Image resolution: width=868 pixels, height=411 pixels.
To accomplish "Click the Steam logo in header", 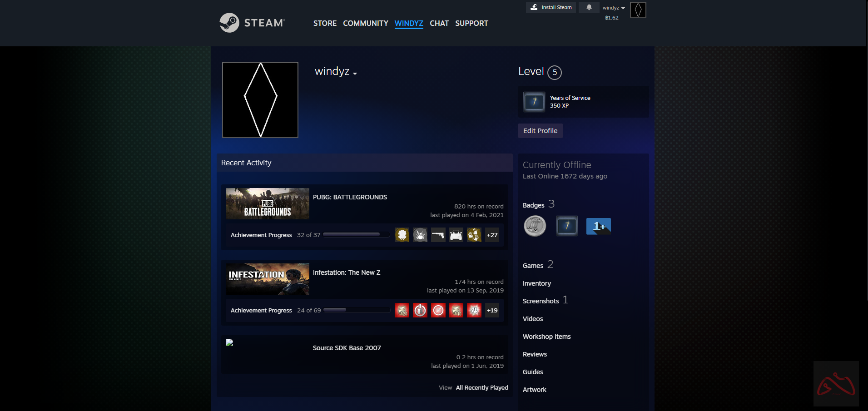I will [252, 23].
